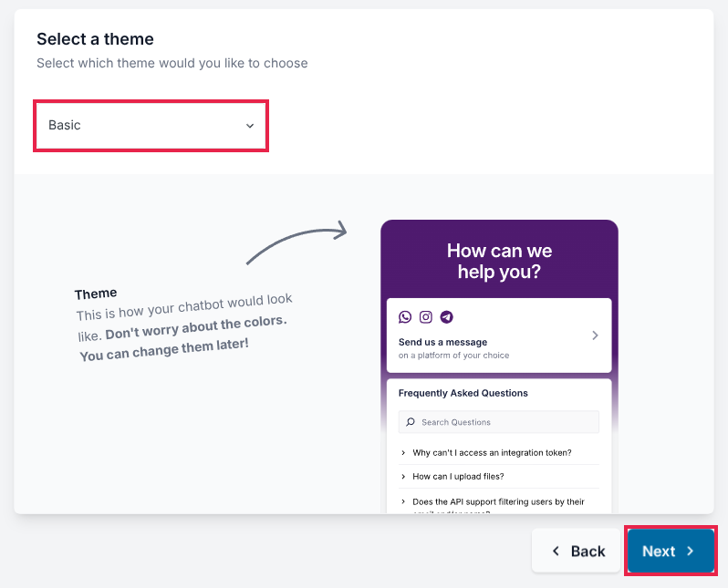Expand the API support filtering users question
The width and height of the screenshot is (728, 588).
[498, 501]
